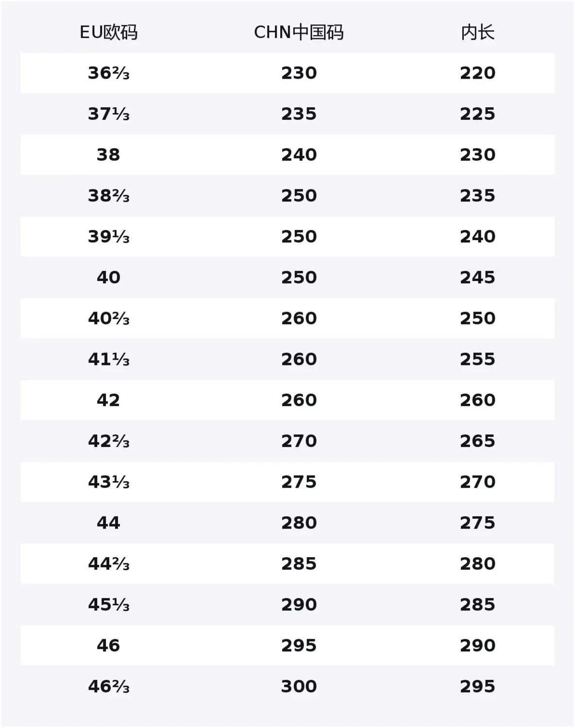Click inner length 220 value
The width and height of the screenshot is (575, 728).
click(x=478, y=73)
